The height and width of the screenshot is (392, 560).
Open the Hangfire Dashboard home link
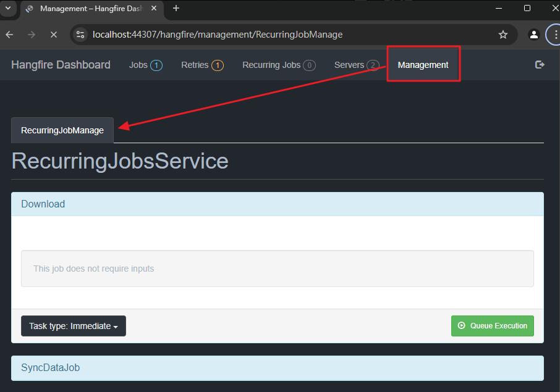(x=61, y=65)
